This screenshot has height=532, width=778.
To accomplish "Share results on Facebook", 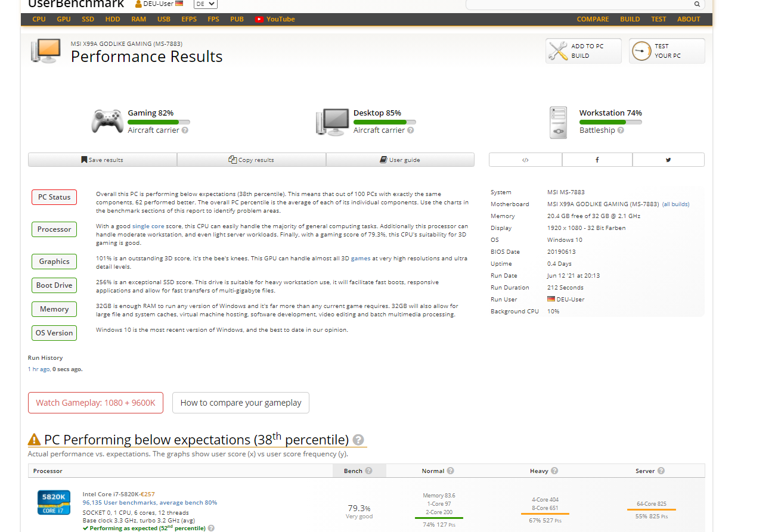I will [x=597, y=160].
